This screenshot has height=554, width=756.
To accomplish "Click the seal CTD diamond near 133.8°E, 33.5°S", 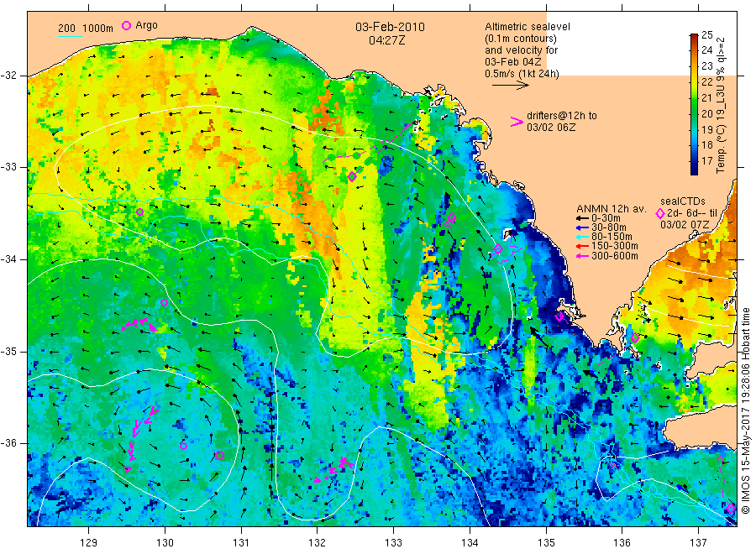I will point(452,217).
